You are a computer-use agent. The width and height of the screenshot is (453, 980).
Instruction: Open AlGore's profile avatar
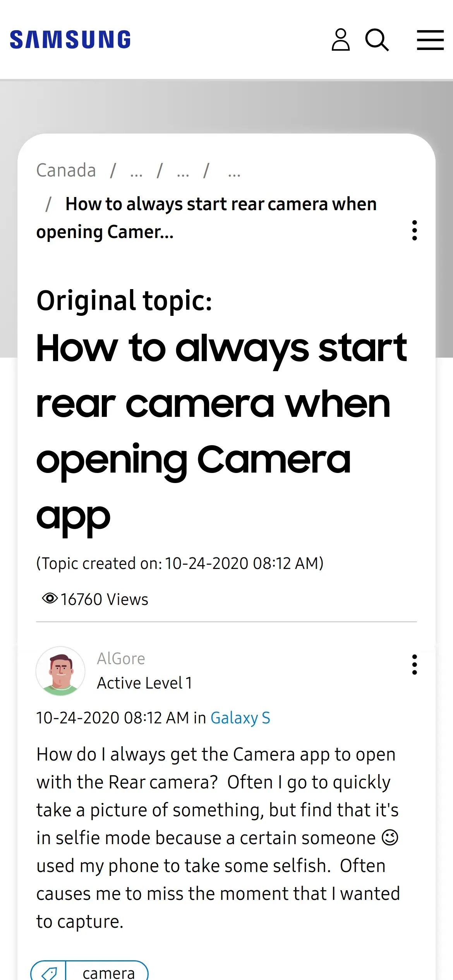coord(60,671)
